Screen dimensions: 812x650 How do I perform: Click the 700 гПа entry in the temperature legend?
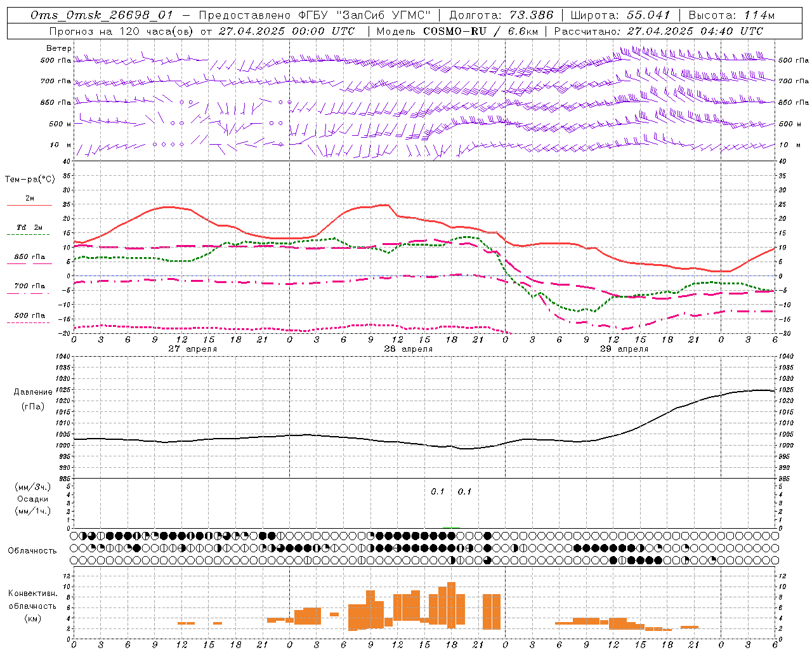pyautogui.click(x=30, y=286)
